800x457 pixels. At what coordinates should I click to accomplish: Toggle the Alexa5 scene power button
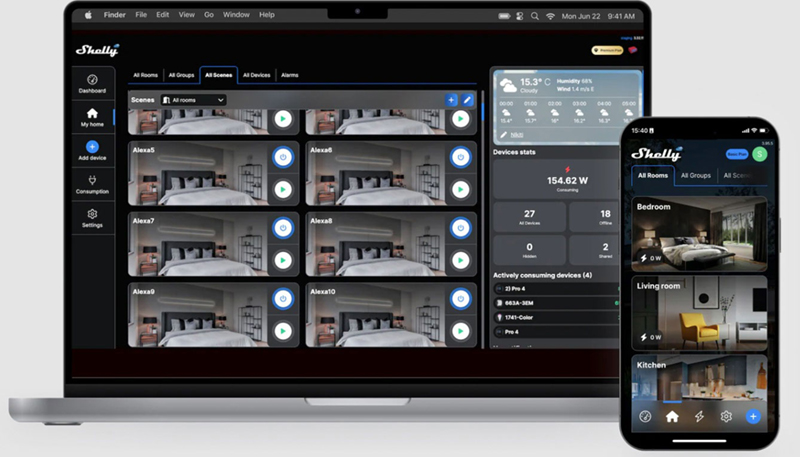point(283,157)
